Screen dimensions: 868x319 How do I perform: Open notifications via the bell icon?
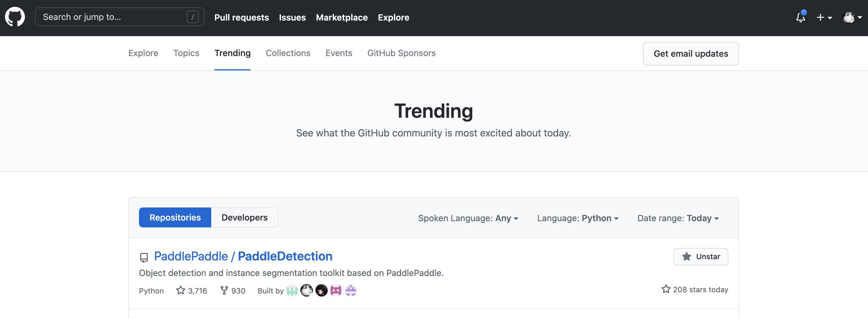[x=800, y=17]
